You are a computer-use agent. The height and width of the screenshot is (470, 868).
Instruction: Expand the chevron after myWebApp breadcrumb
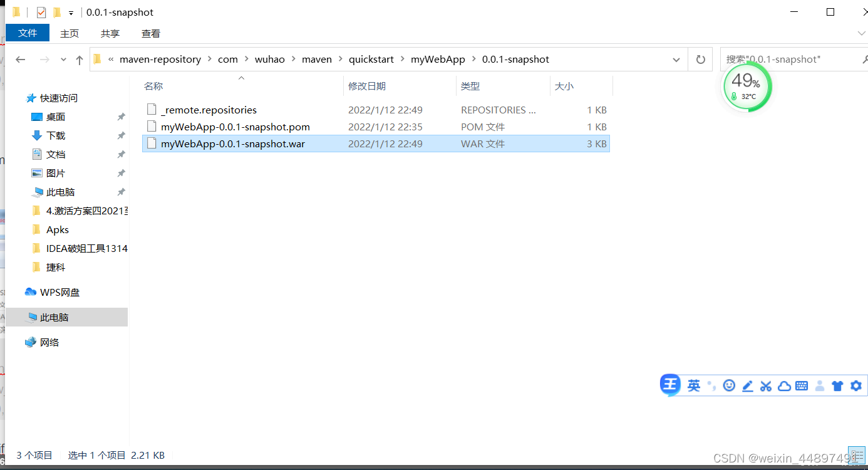click(x=474, y=60)
